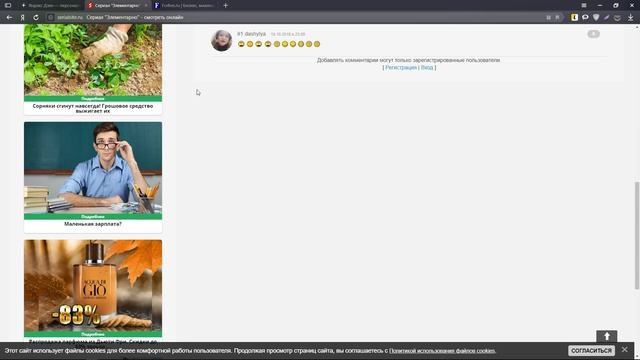Open the shield protection extension icon
The width and height of the screenshot is (640, 360).
point(596,17)
